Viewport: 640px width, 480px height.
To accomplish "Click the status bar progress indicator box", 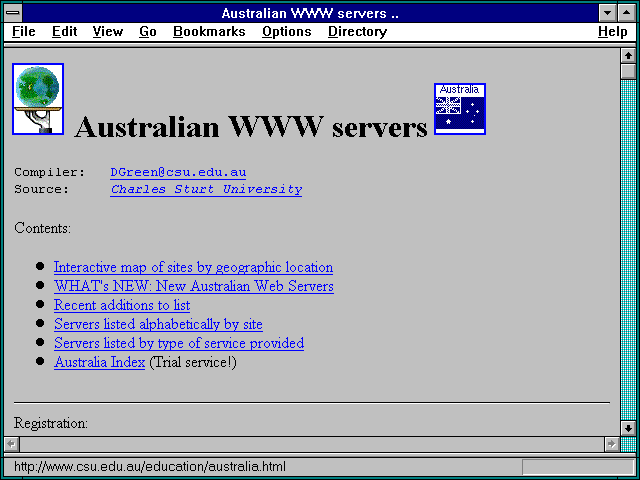I will click(x=578, y=467).
